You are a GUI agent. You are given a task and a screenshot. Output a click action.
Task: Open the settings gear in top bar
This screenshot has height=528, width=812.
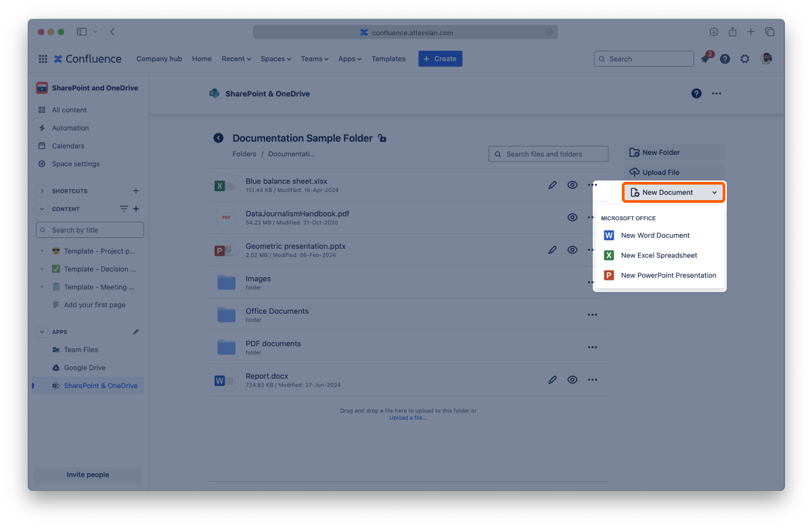coord(744,59)
